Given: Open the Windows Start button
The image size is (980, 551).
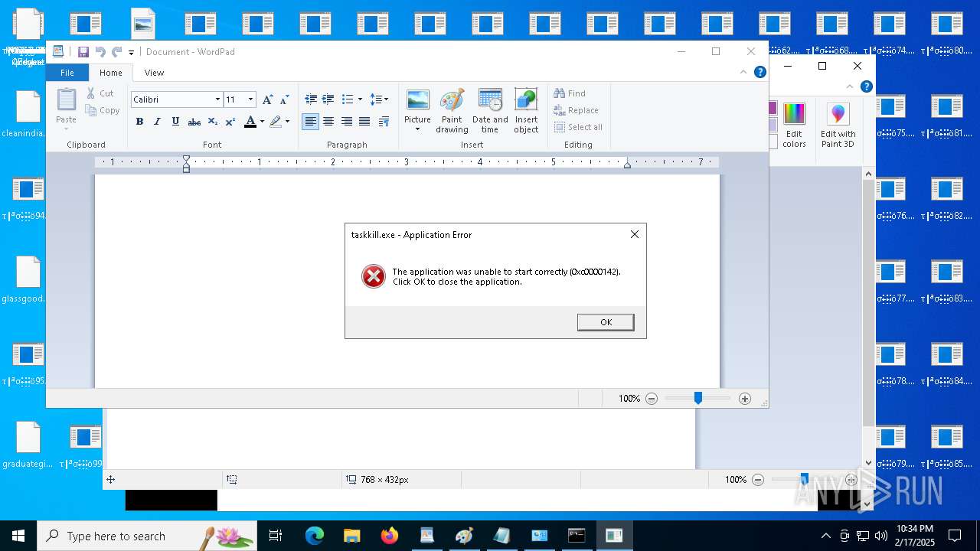Looking at the screenshot, I should point(18,536).
